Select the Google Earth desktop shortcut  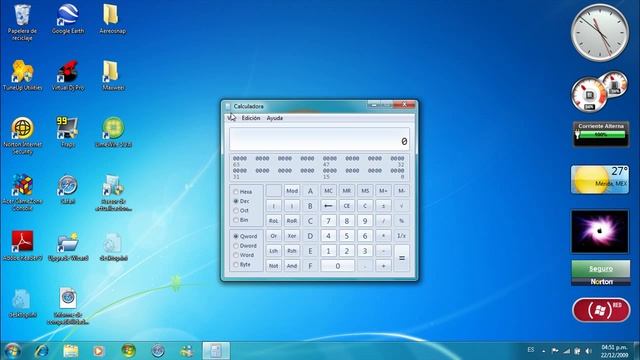click(x=68, y=19)
